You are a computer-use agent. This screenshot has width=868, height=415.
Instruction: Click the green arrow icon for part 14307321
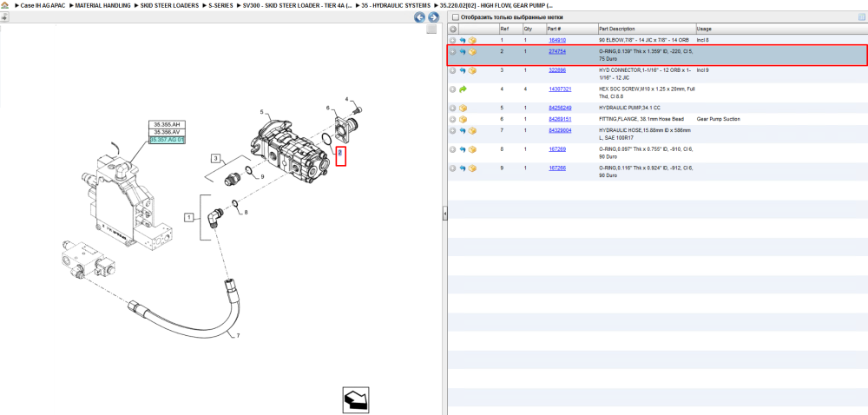click(x=463, y=89)
